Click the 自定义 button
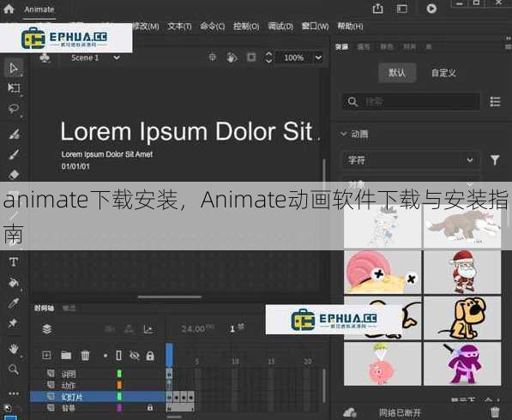The width and height of the screenshot is (512, 420). pos(443,73)
